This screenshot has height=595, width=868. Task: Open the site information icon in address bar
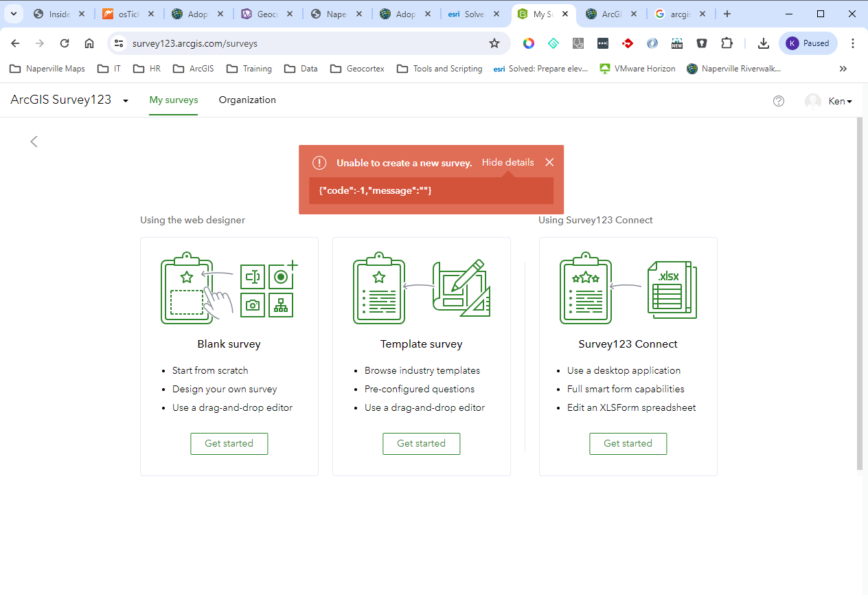[119, 43]
